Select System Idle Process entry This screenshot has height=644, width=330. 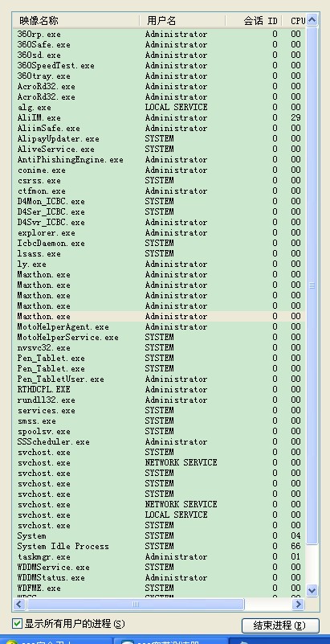pos(160,546)
